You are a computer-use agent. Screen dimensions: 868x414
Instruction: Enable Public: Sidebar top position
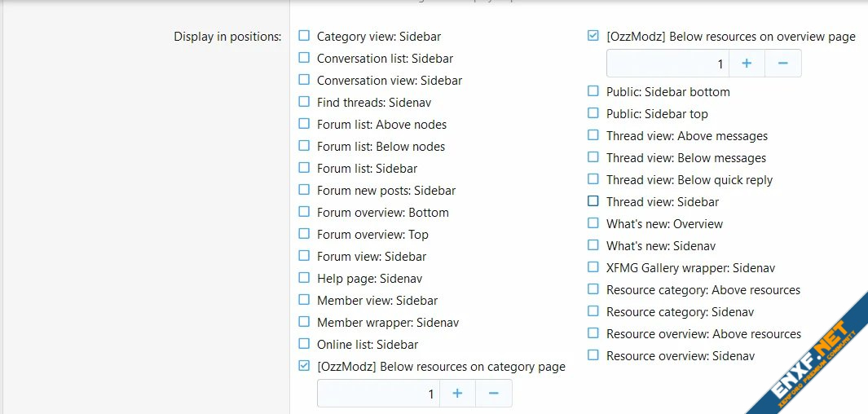pos(593,113)
